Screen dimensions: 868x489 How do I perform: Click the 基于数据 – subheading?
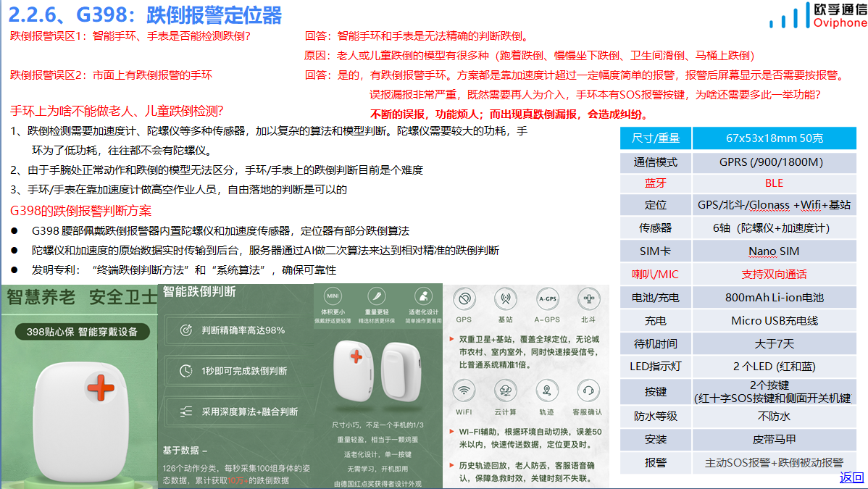184,450
